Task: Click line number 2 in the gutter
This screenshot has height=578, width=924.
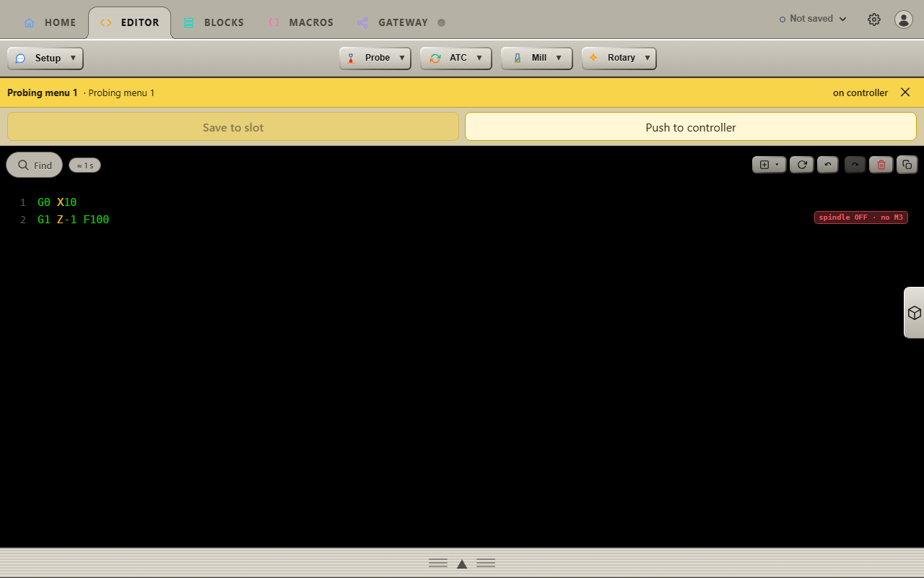Action: coord(22,220)
